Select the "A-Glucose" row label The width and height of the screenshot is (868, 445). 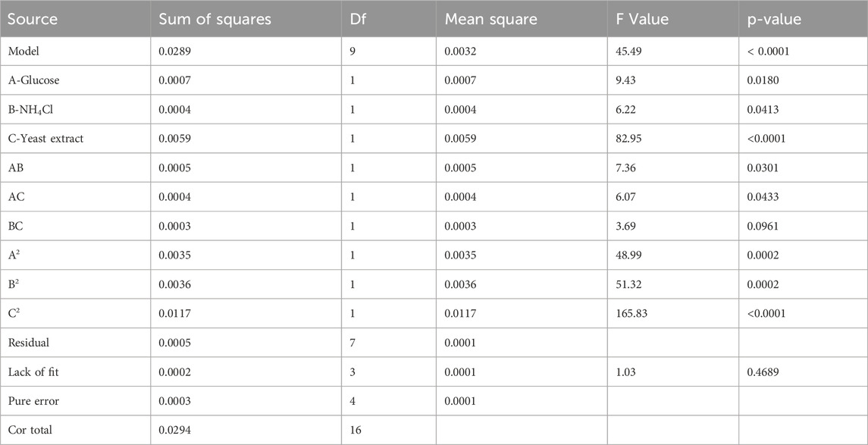tap(33, 80)
